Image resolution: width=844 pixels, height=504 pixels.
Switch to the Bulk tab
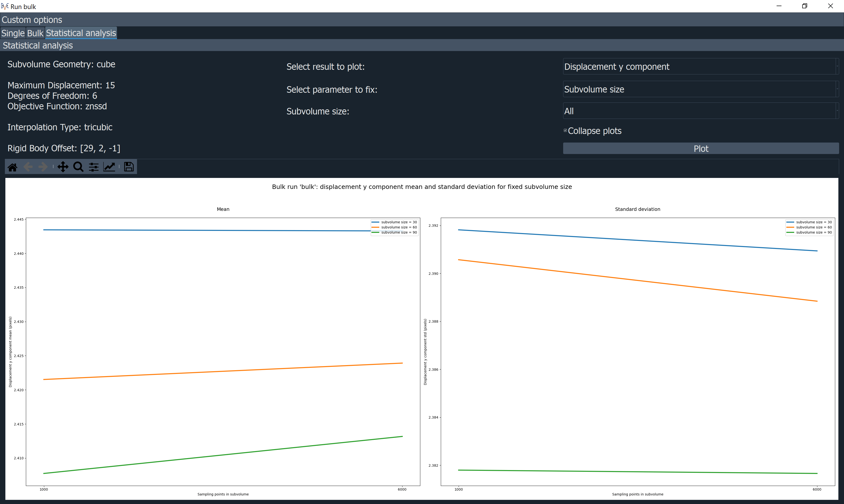coord(35,33)
